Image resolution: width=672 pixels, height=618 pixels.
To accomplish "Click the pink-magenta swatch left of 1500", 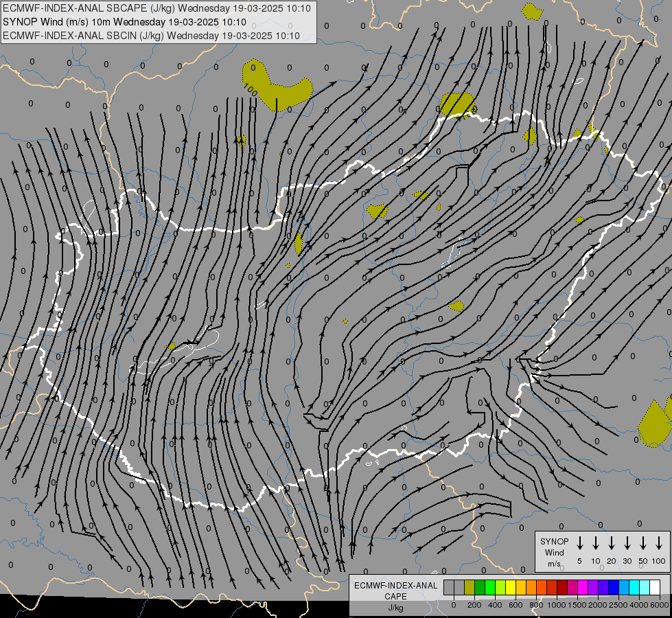I will tap(572, 587).
